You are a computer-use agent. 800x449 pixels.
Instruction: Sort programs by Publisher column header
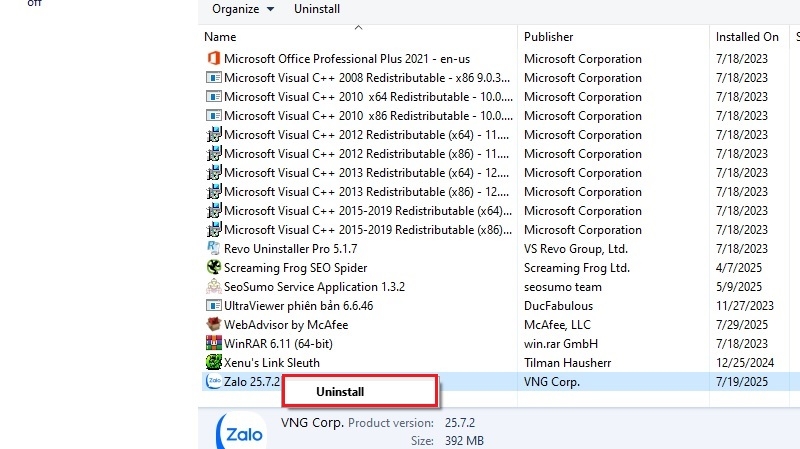549,37
